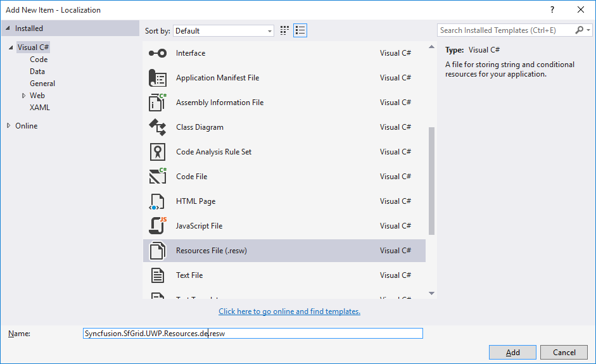Click the Name input field
The height and width of the screenshot is (364, 596).
253,333
